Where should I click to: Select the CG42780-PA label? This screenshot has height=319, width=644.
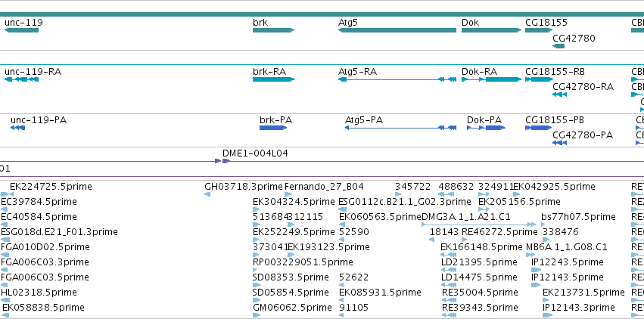point(583,135)
